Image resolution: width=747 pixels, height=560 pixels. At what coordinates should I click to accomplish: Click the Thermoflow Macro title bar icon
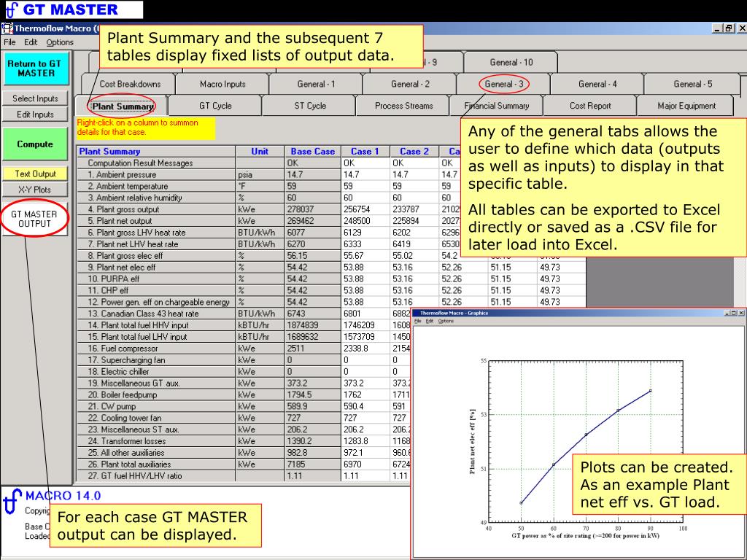point(7,28)
